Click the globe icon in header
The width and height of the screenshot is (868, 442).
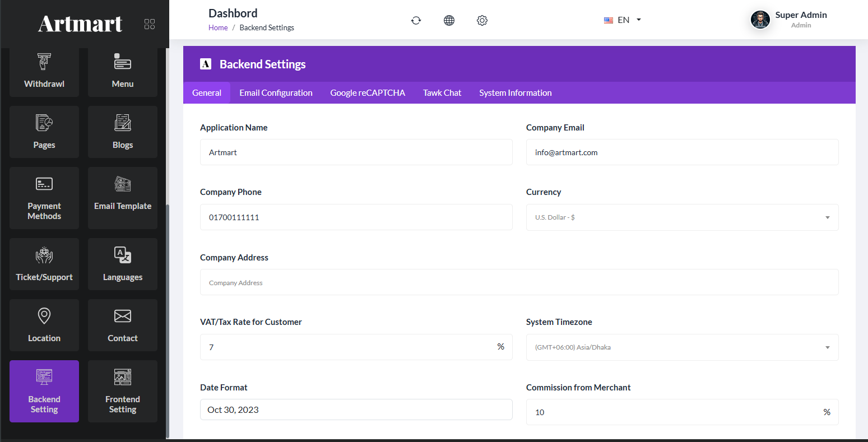[x=449, y=21]
